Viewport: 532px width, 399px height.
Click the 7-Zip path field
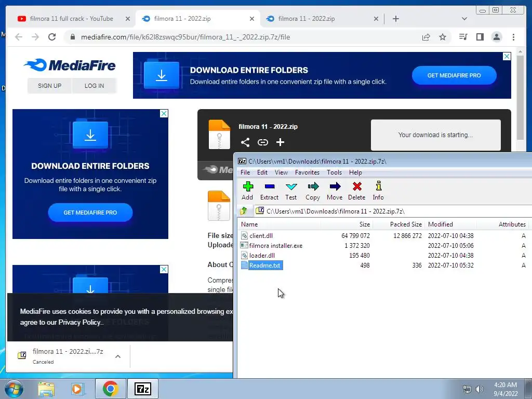[x=394, y=211]
